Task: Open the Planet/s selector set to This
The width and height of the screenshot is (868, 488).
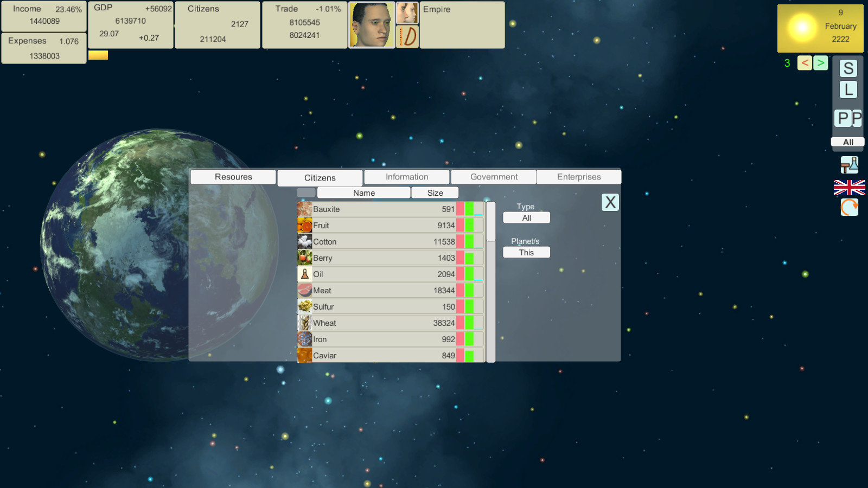Action: coord(526,253)
